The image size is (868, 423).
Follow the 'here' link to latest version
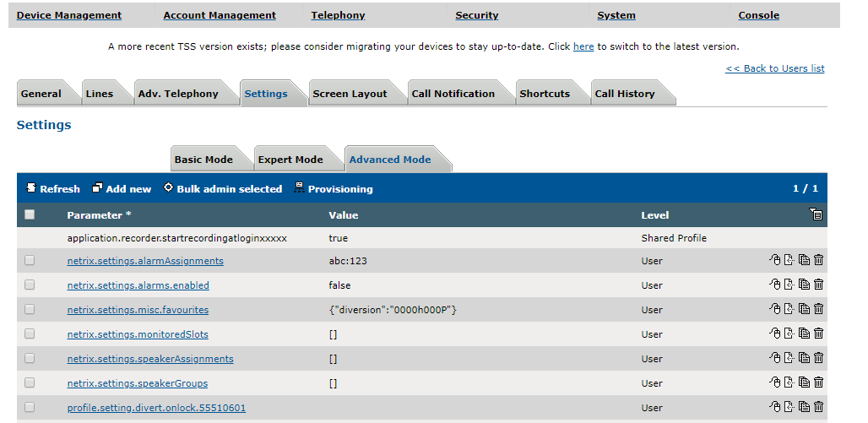click(x=583, y=46)
